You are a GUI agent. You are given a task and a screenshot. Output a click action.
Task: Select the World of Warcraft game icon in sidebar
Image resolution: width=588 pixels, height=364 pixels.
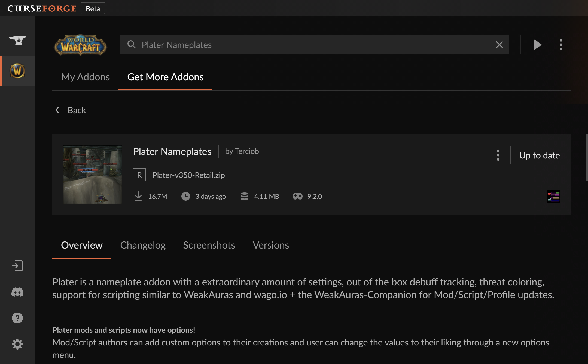tap(17, 71)
